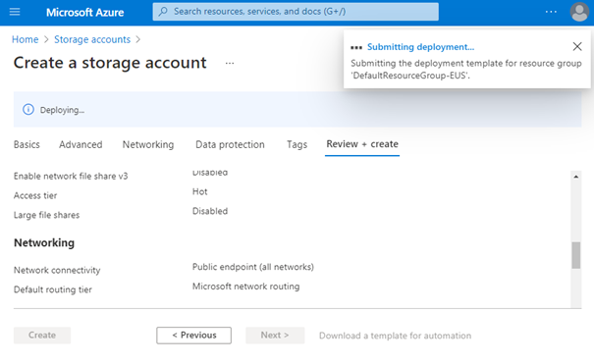Viewport: 594px width, 364px height.
Task: Click the Microsoft Azure logo text
Action: point(84,13)
